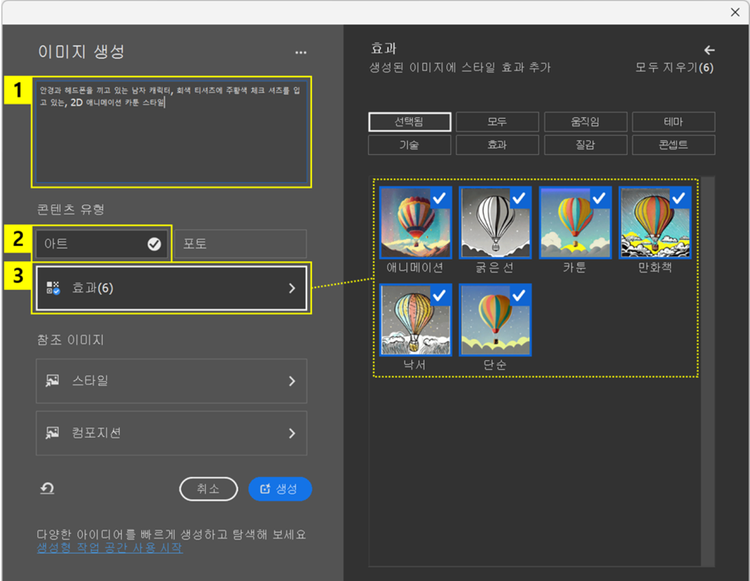This screenshot has width=750, height=581.
Task: Click the reset circular arrow icon
Action: pyautogui.click(x=47, y=488)
